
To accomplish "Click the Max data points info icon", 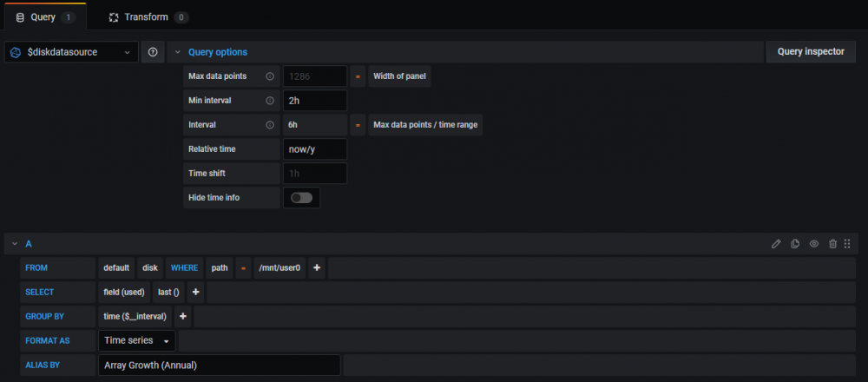I will (270, 76).
